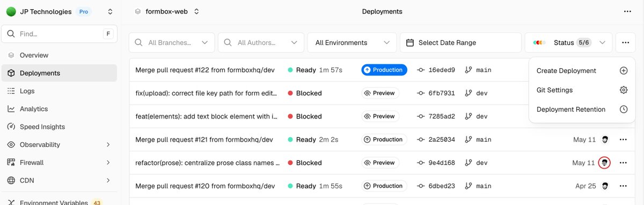Select Deployment Retention menu item

(x=582, y=109)
